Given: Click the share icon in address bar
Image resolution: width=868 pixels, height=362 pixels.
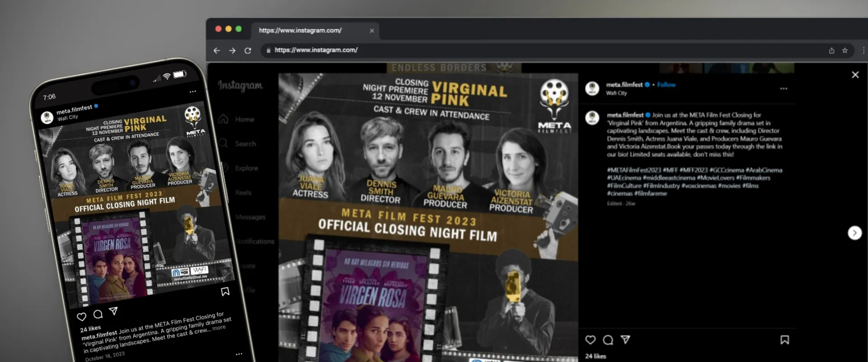Looking at the screenshot, I should point(831,51).
